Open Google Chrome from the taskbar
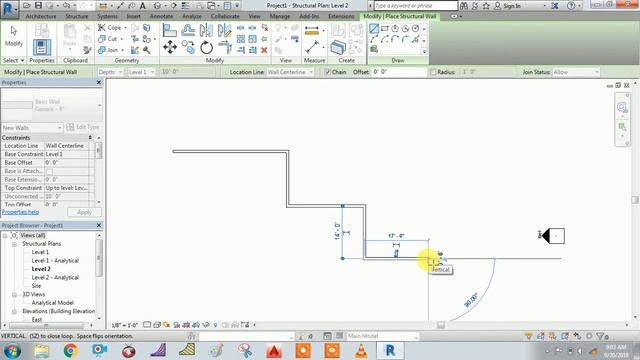 (70, 351)
